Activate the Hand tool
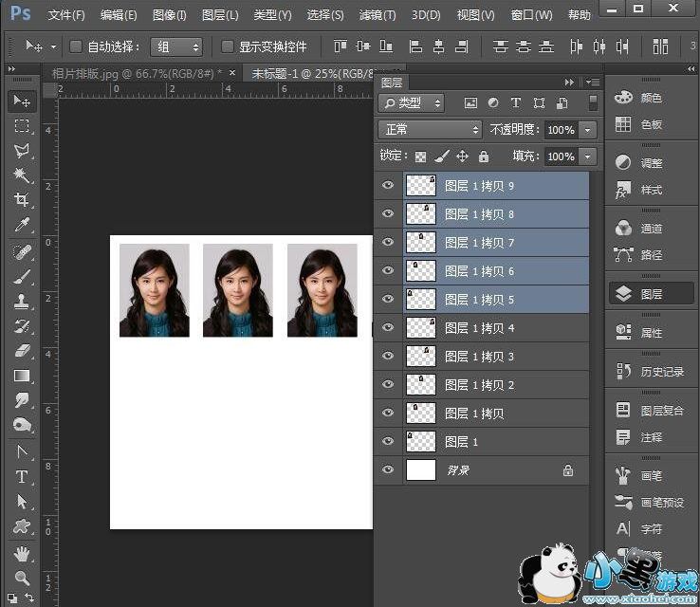The width and height of the screenshot is (700, 607). coord(21,553)
